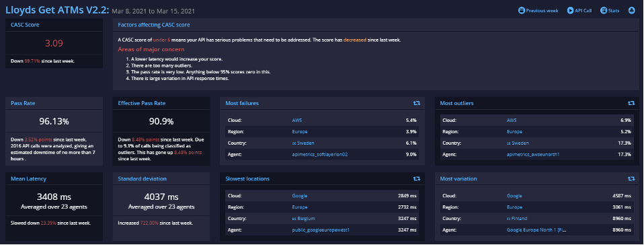
Task: Click the CASC Score value 3.09
Action: click(54, 43)
